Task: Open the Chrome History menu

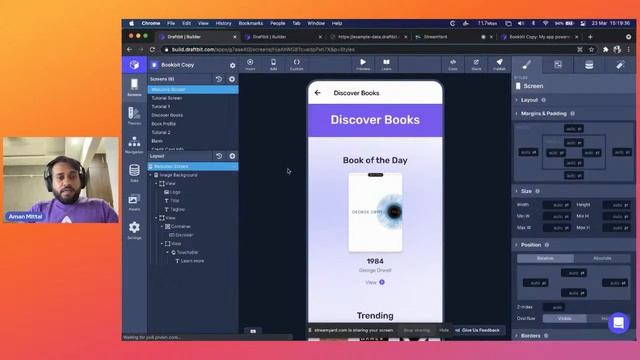Action: pyautogui.click(x=223, y=23)
